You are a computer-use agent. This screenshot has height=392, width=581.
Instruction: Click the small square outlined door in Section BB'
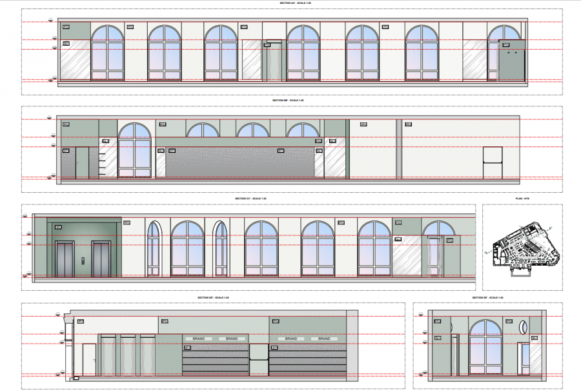tap(493, 163)
